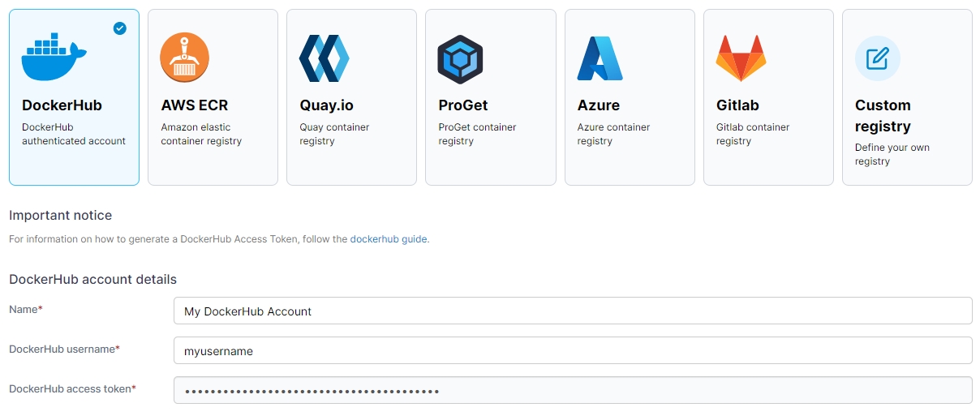Click the 'DockerHub authenticated account' description text
This screenshot has width=980, height=416.
(74, 134)
